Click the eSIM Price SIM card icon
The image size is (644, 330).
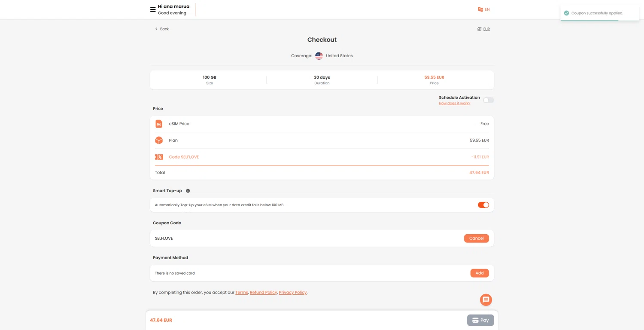click(x=159, y=124)
